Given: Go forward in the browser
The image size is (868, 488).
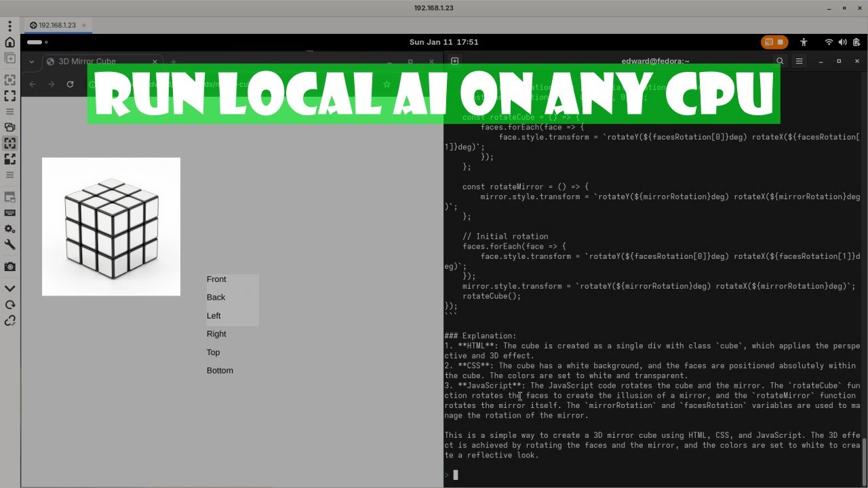Looking at the screenshot, I should (51, 84).
